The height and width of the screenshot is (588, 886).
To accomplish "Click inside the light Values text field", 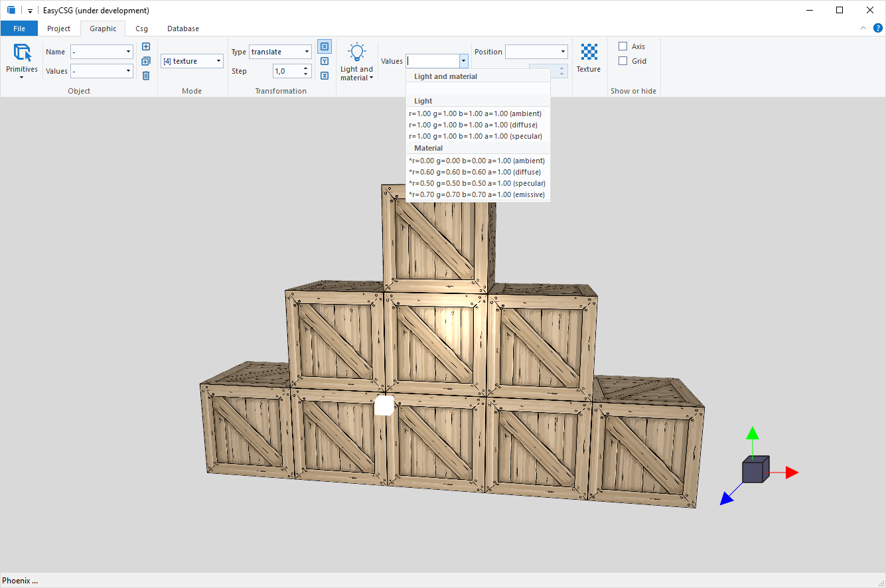I will (x=432, y=61).
